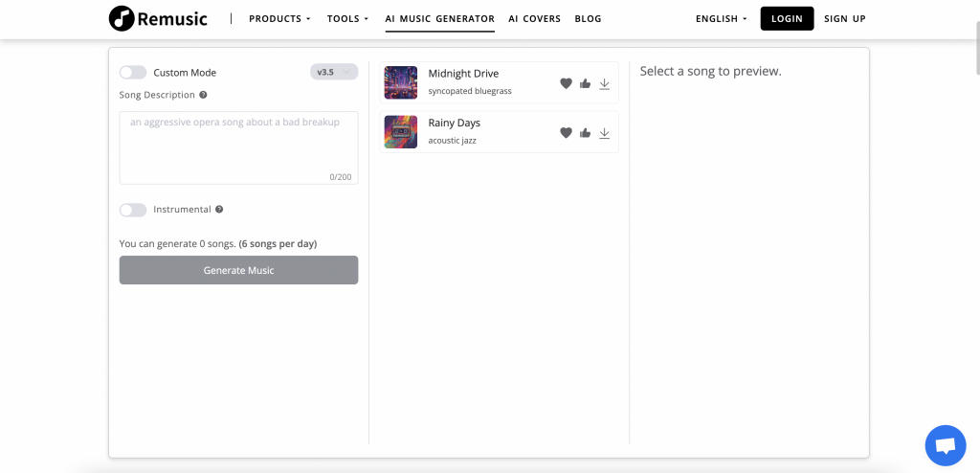Viewport: 980px width, 473px height.
Task: Open the v3.5 version dropdown
Action: coord(334,72)
